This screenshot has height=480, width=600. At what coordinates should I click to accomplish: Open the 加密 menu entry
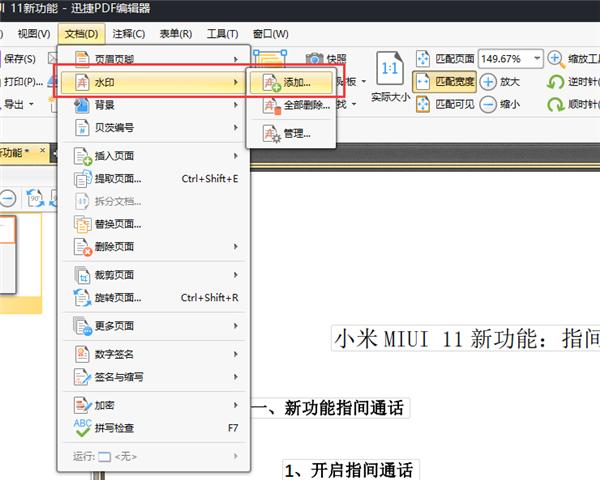pos(154,405)
